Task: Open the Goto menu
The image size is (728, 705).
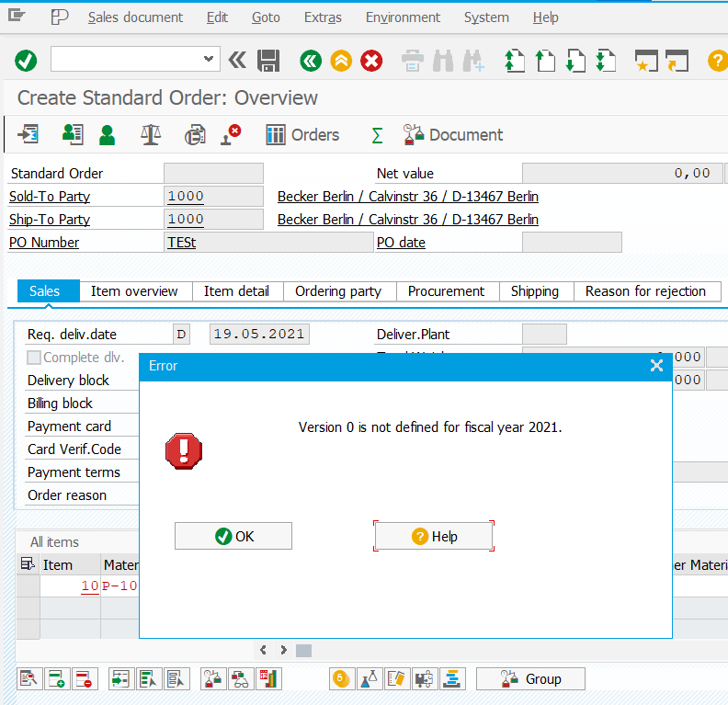Action: (266, 17)
